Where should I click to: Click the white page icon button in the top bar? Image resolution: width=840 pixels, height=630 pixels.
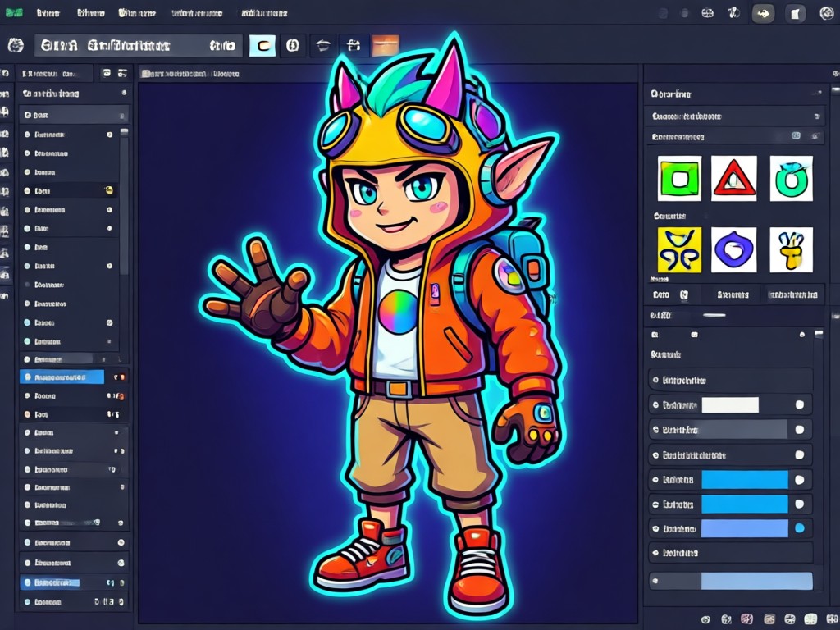click(x=795, y=13)
